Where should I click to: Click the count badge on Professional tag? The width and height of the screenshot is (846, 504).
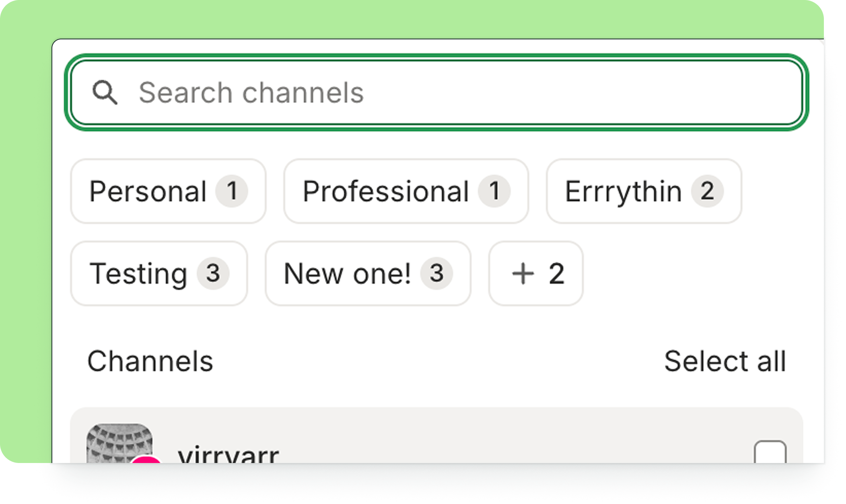(494, 191)
